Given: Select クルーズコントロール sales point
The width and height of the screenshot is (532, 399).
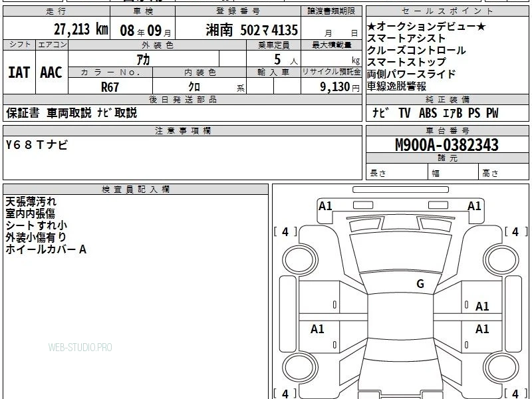Looking at the screenshot, I should tap(416, 51).
